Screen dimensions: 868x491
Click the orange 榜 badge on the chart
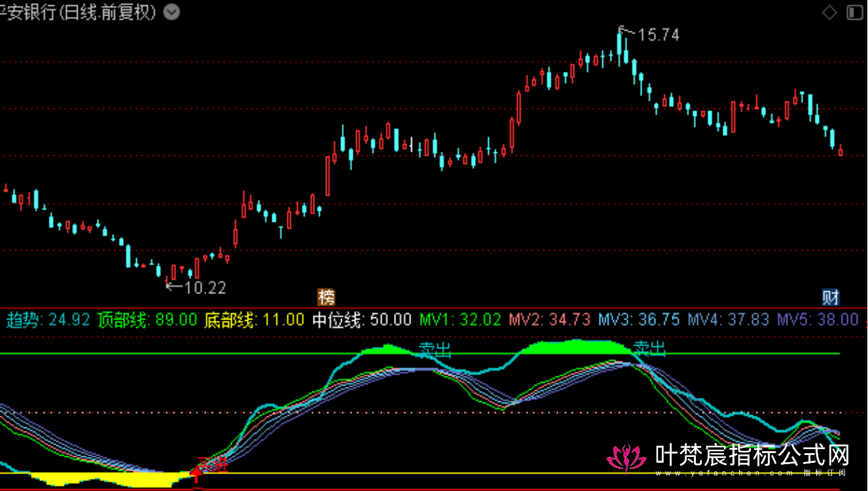click(326, 297)
